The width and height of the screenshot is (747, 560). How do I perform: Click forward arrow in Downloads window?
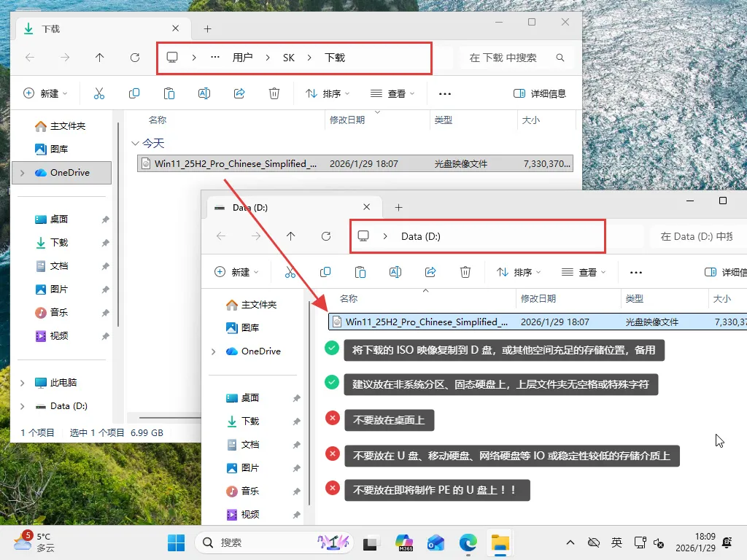point(65,58)
